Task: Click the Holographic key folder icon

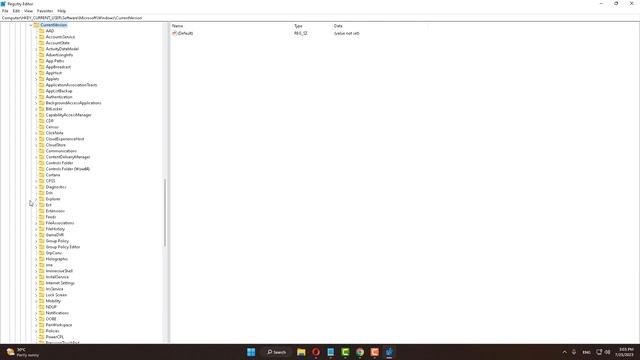Action: coord(41,259)
